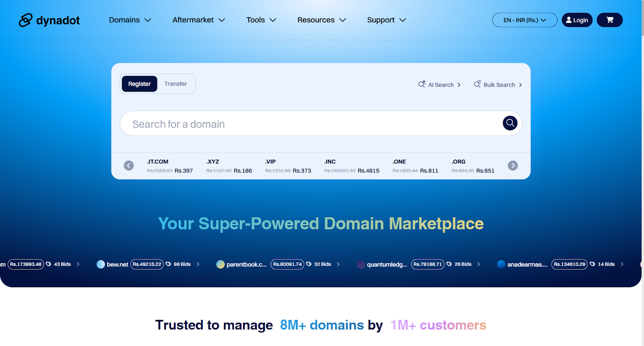Click the Dynadot logo icon

[25, 20]
